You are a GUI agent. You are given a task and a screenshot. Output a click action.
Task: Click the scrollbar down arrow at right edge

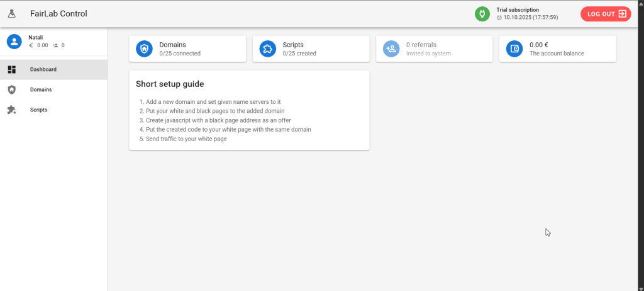[x=641, y=288]
